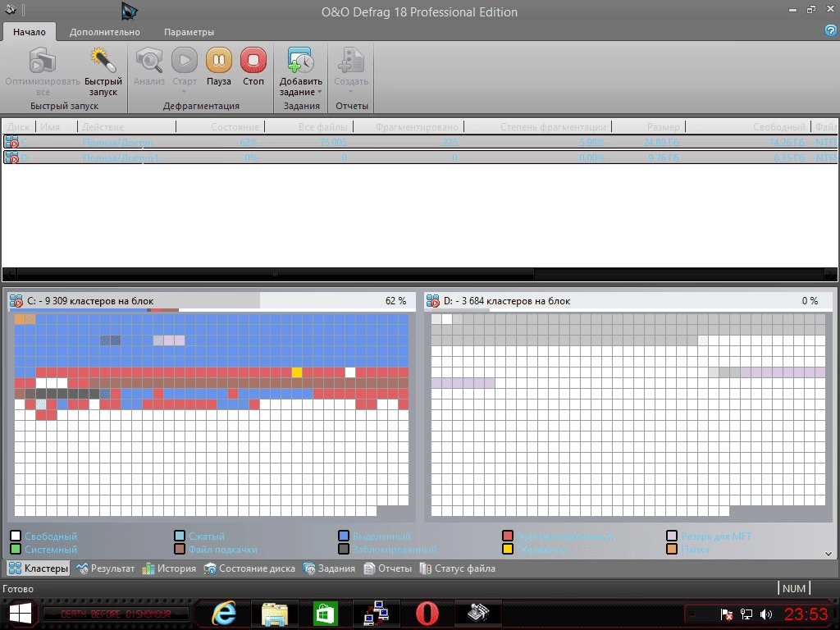This screenshot has width=840, height=630.
Task: Open the Статус файла tab
Action: [x=458, y=568]
